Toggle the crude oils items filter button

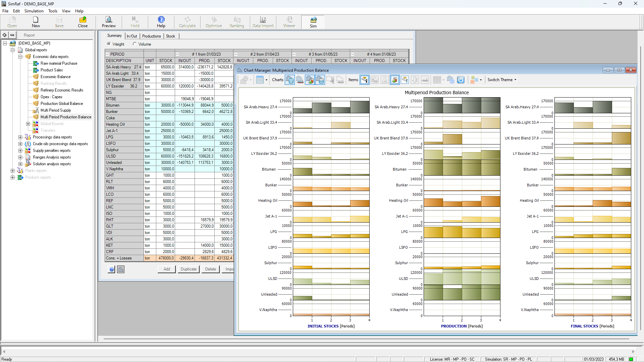pyautogui.click(x=365, y=80)
